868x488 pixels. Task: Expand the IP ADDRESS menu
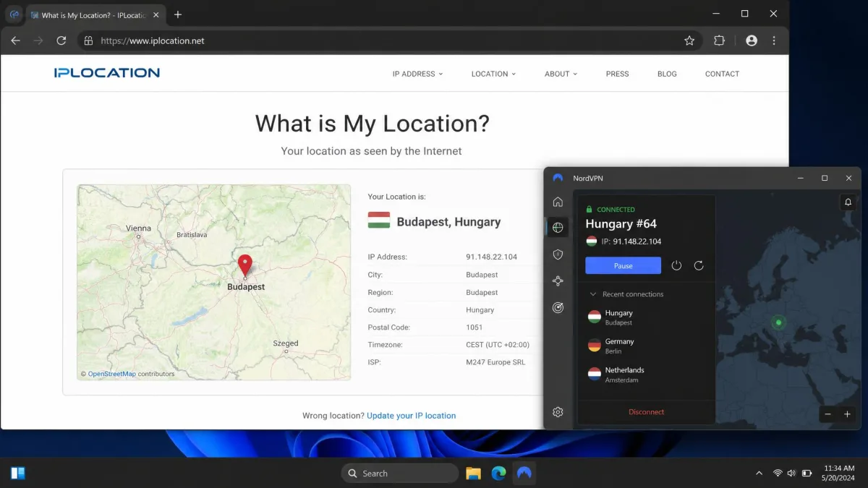pyautogui.click(x=417, y=74)
